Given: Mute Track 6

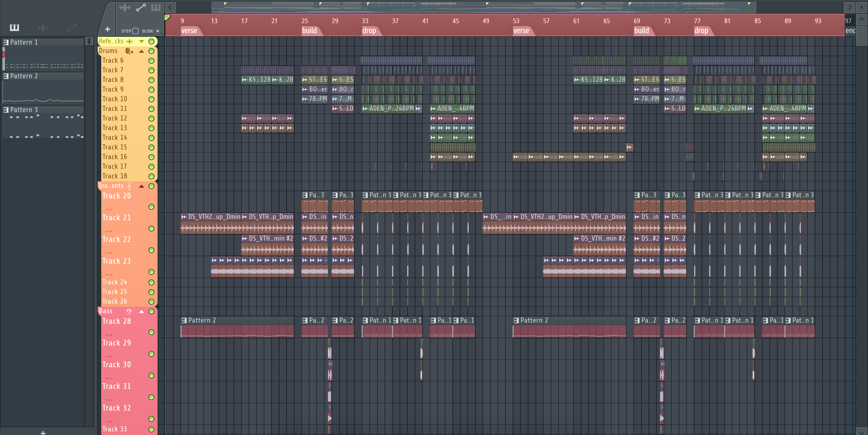Looking at the screenshot, I should click(152, 61).
